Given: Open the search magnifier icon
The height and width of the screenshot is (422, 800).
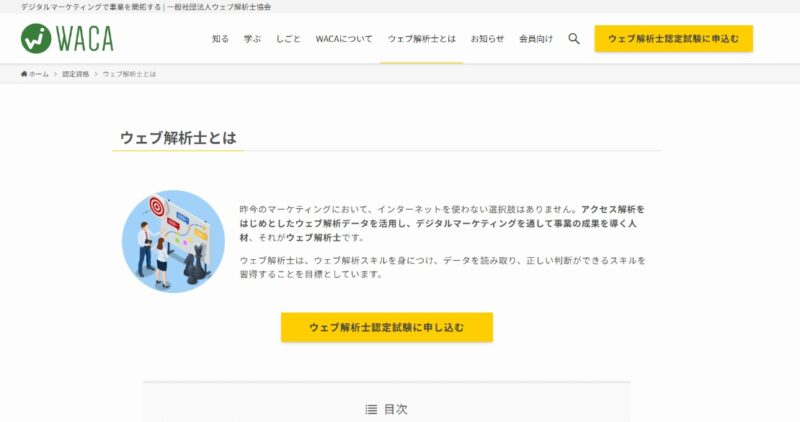Looking at the screenshot, I should pos(574,39).
